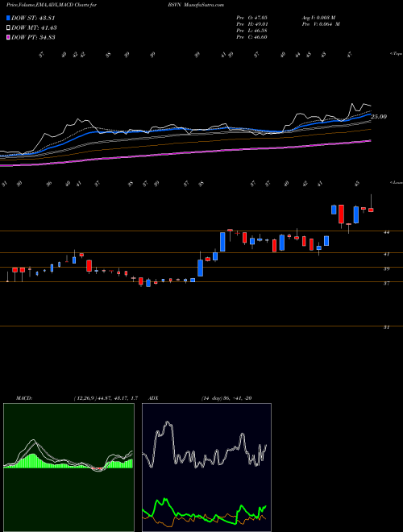Click the 'ADX' panel label
Viewport: 403px width, 532px height.
154,398
